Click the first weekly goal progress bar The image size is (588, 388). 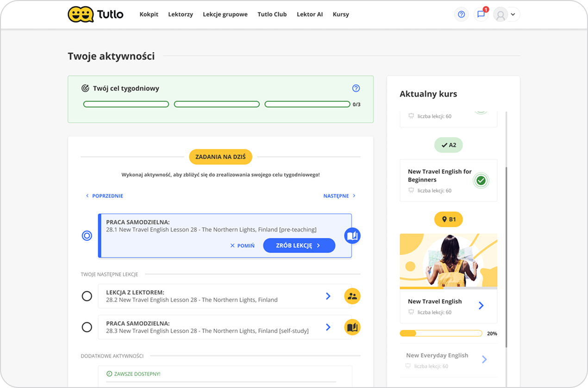click(126, 104)
